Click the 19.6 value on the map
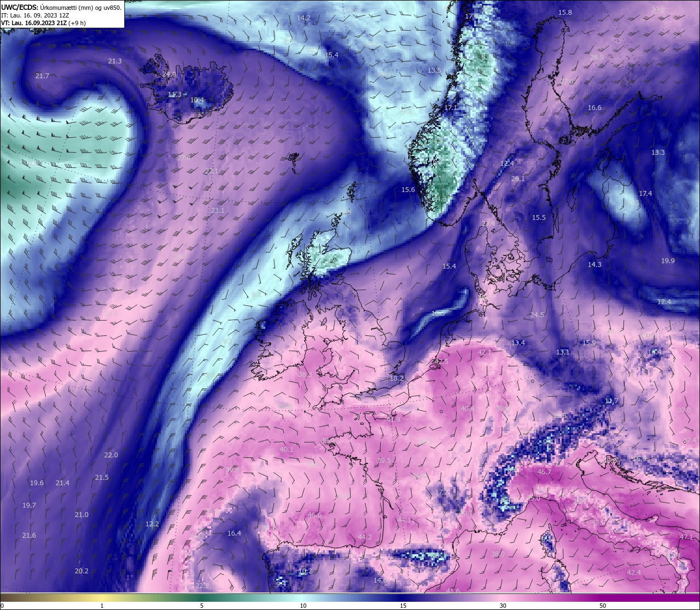 point(37,483)
